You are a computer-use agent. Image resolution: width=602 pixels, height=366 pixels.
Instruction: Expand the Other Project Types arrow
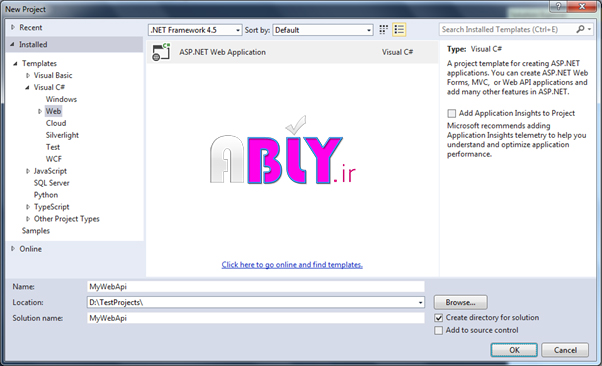[x=28, y=219]
